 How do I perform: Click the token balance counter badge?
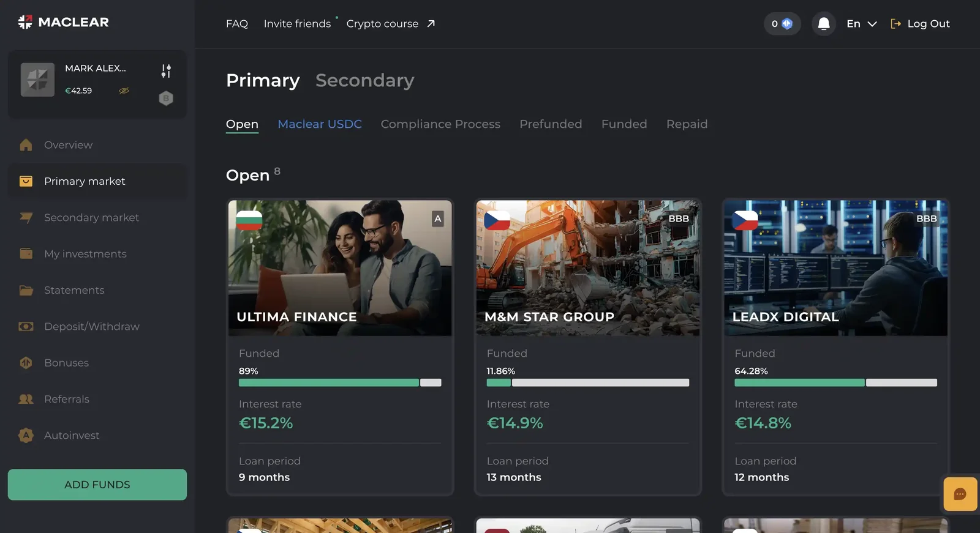[x=782, y=24]
